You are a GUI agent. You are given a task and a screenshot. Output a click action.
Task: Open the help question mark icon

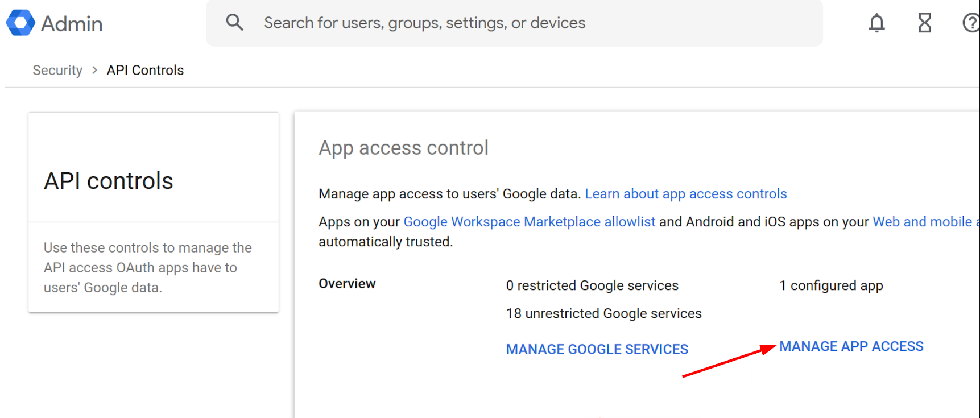[x=970, y=23]
